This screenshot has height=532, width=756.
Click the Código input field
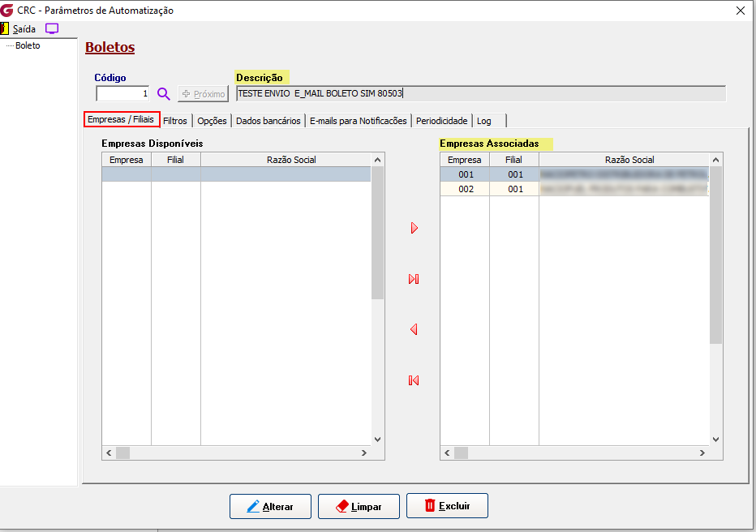[123, 93]
